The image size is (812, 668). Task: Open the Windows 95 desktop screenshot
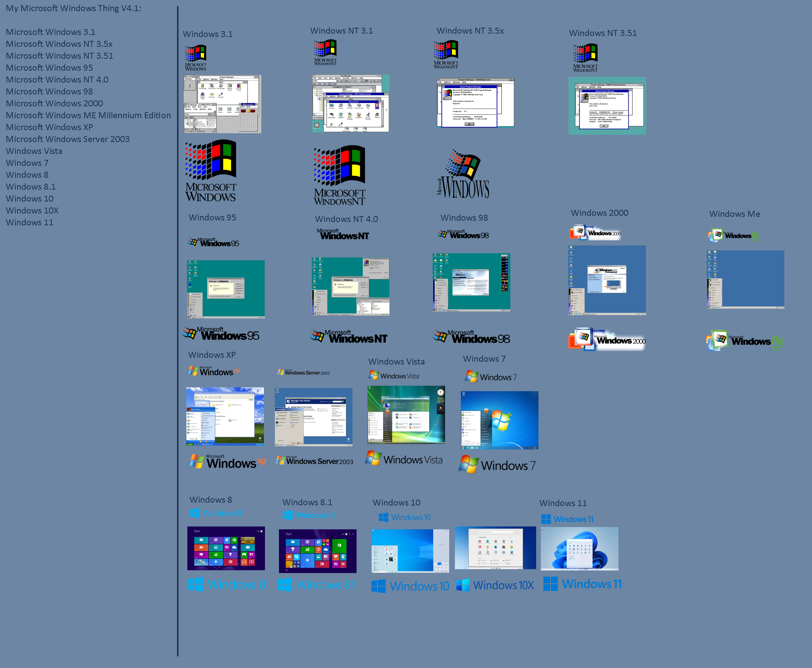click(226, 289)
